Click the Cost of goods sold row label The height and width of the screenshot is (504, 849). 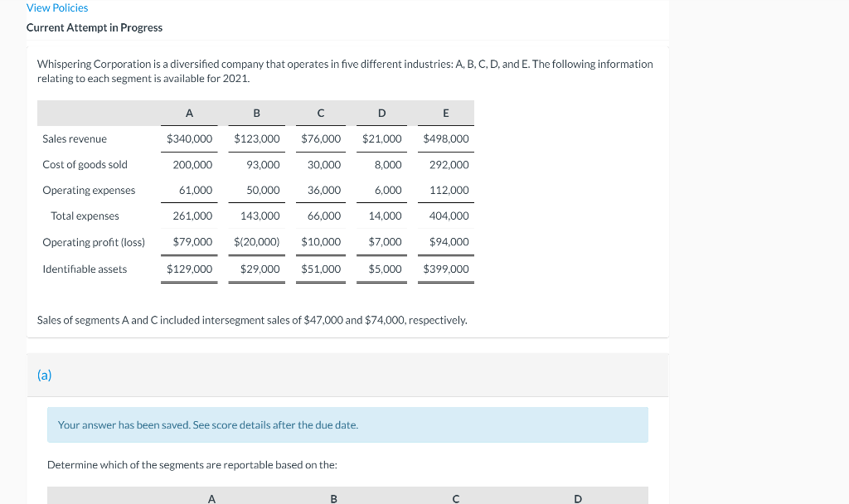85,164
